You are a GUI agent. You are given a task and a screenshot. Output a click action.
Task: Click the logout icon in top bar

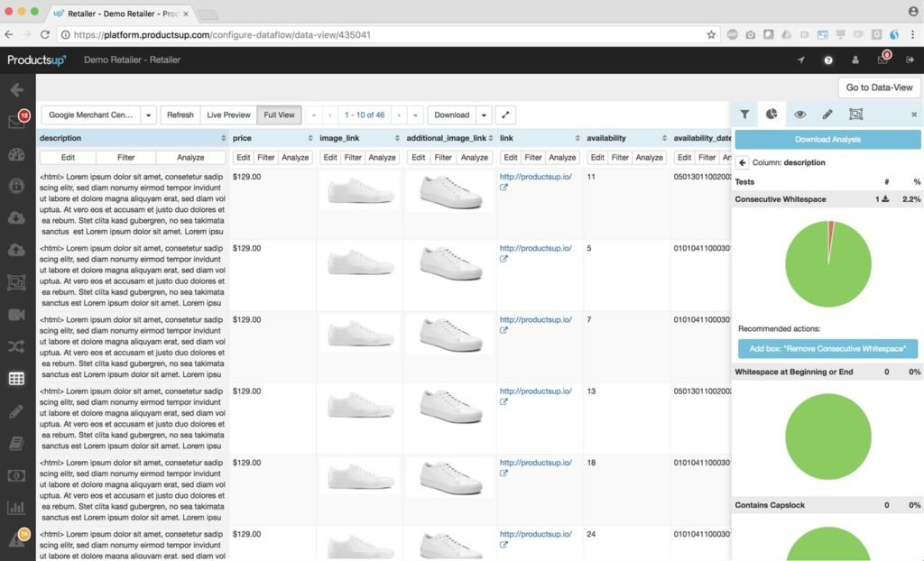point(910,60)
